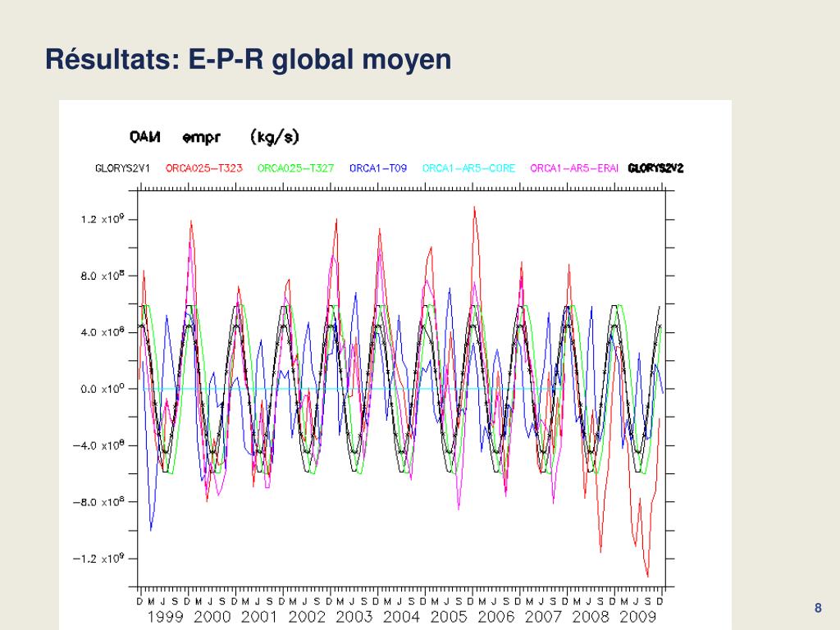Image resolution: width=840 pixels, height=630 pixels.
Task: Click the 2004 year label on x-axis
Action: (401, 617)
